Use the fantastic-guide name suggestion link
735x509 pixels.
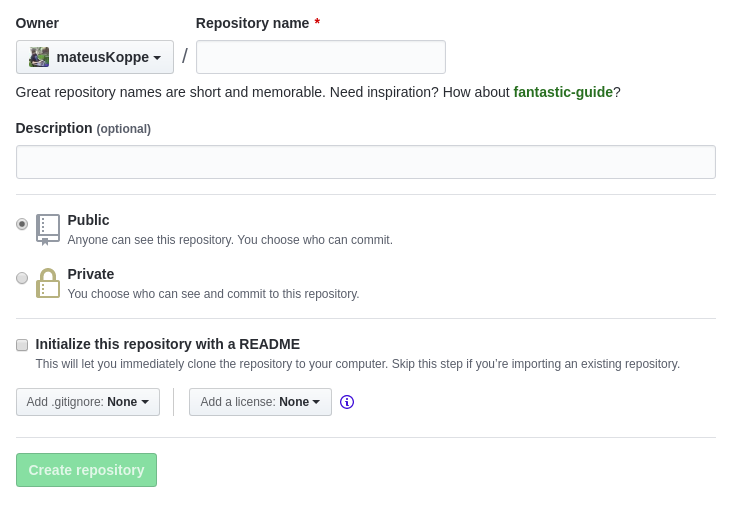[x=563, y=92]
